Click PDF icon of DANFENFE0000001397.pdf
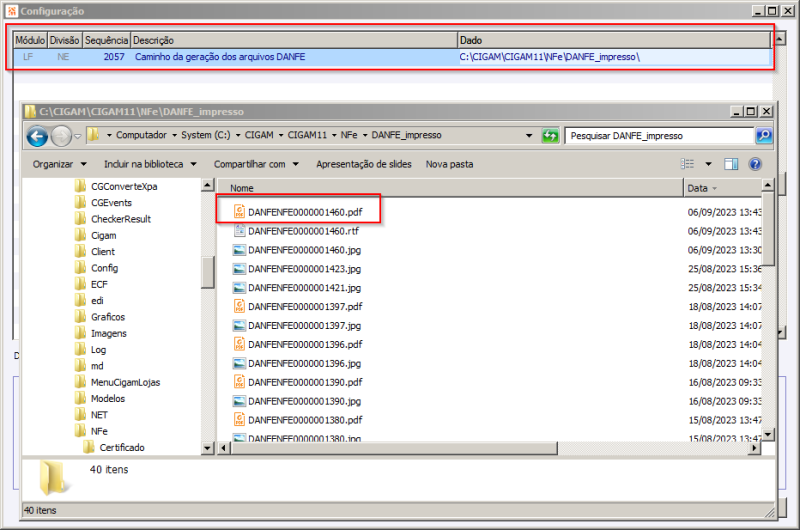Screen dimensions: 800x530 click(239, 306)
